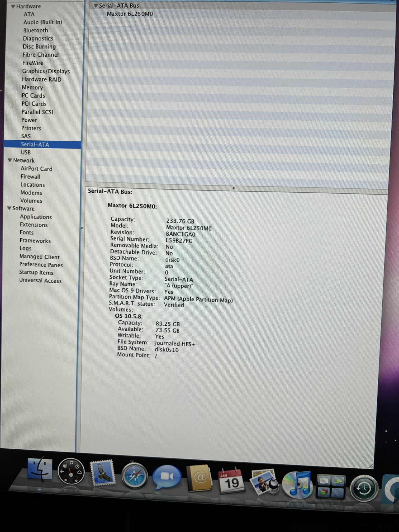Select SAS in the sidebar
Viewport: 399px width, 532px height.
pos(26,136)
